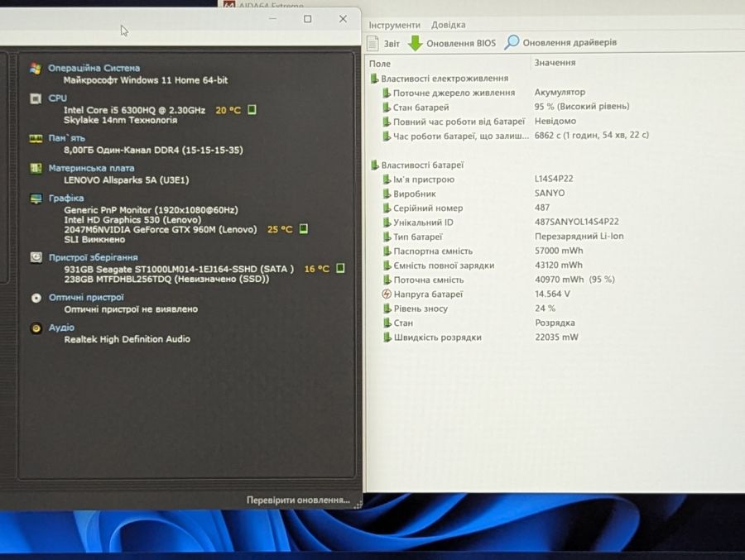Open the Довідка menu in AIDA64
The height and width of the screenshot is (560, 745).
pos(448,25)
